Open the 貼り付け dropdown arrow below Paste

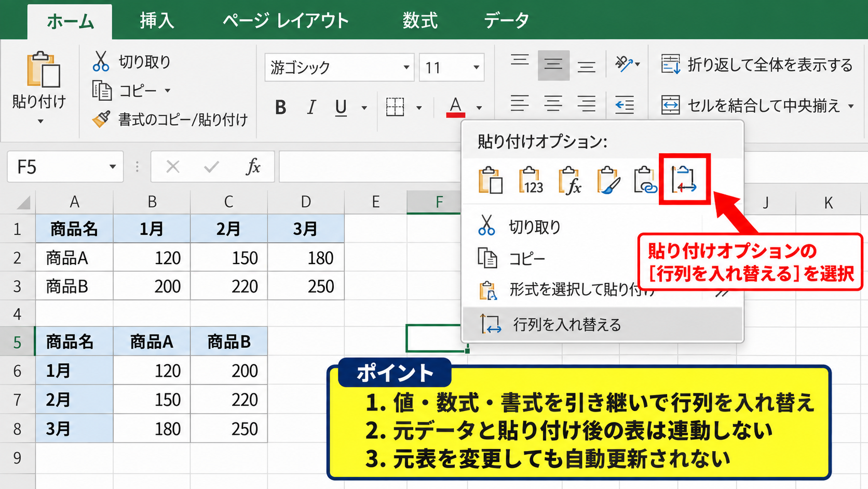[40, 122]
